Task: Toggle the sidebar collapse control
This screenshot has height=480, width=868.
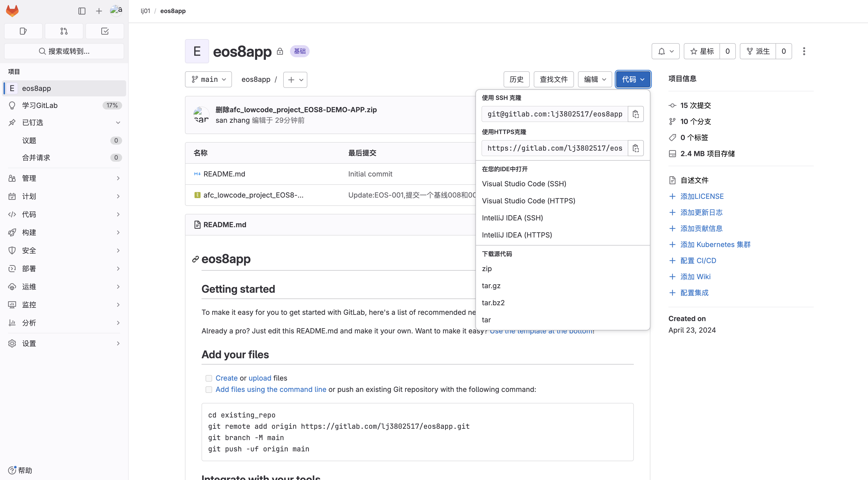Action: point(82,11)
